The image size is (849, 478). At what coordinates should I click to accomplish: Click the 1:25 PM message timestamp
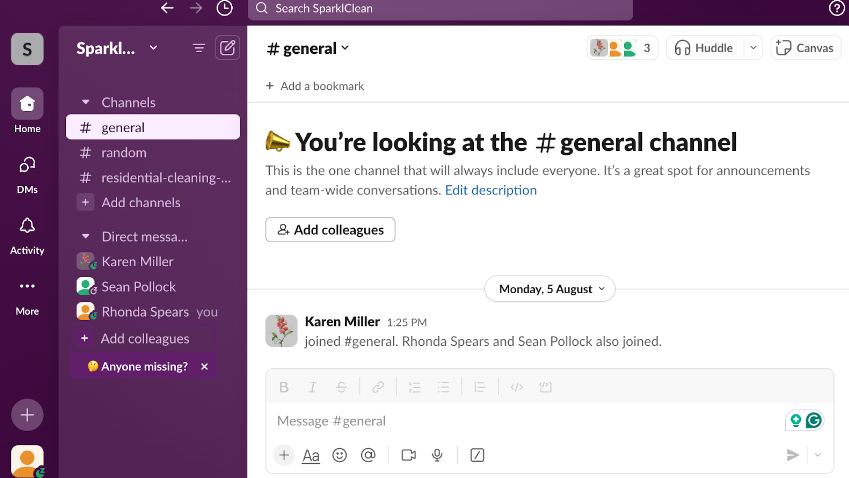coord(407,323)
